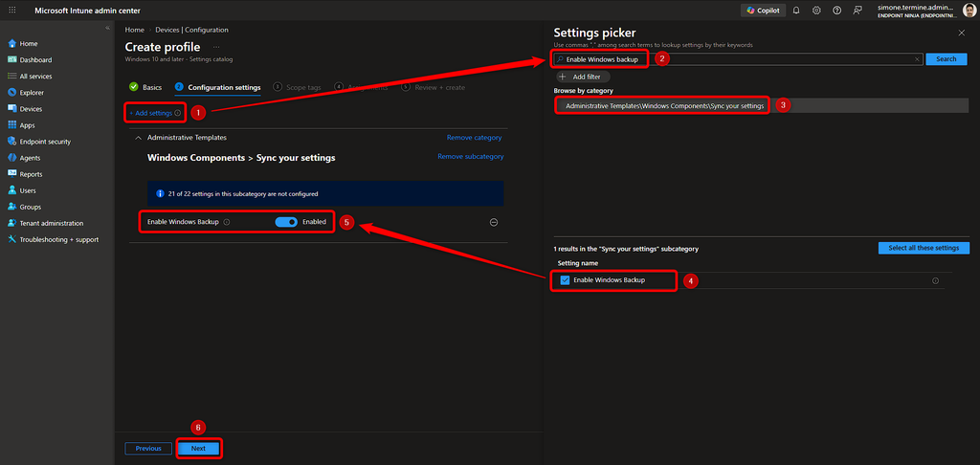This screenshot has width=980, height=465.
Task: Click the Add settings link
Action: (150, 113)
